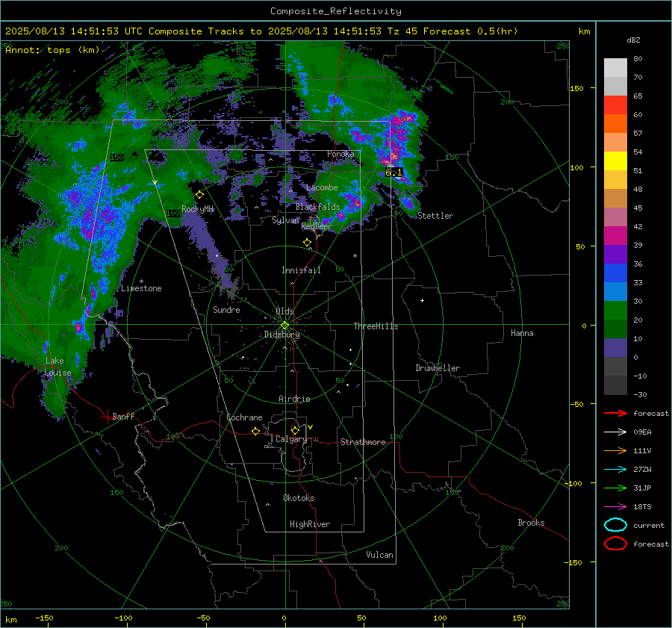Image resolution: width=672 pixels, height=628 pixels.
Task: Click the radar center marker at Didsbury
Action: tap(285, 326)
